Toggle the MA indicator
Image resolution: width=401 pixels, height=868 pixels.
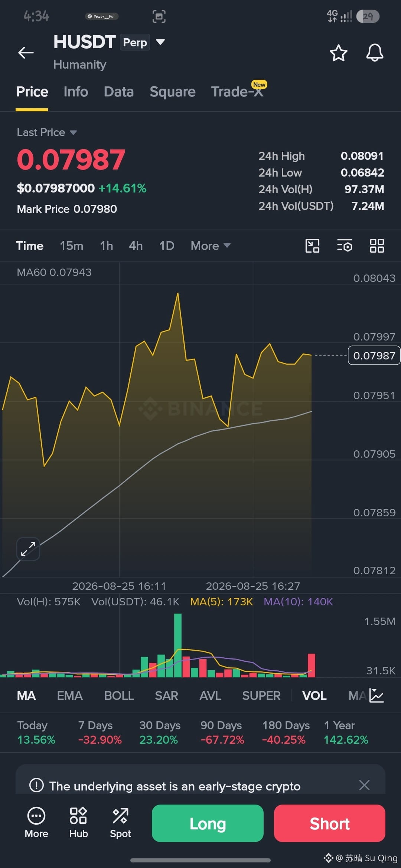pyautogui.click(x=26, y=696)
